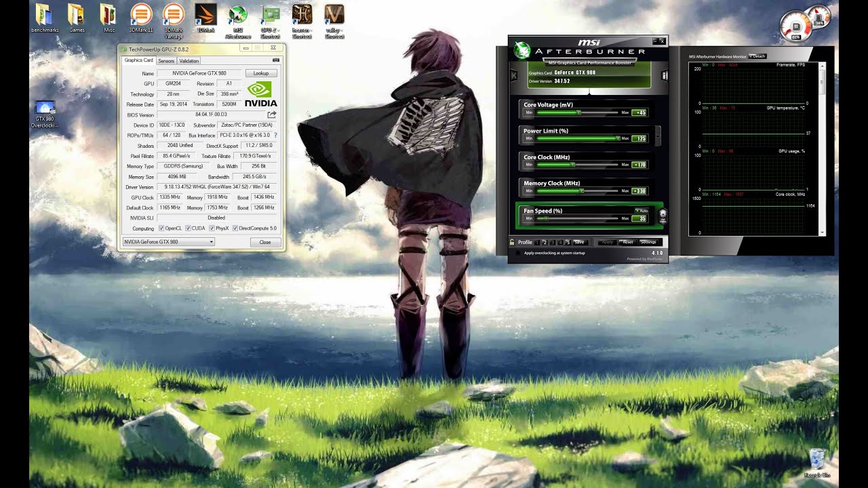Click the user define fan gear icon

coord(663,215)
